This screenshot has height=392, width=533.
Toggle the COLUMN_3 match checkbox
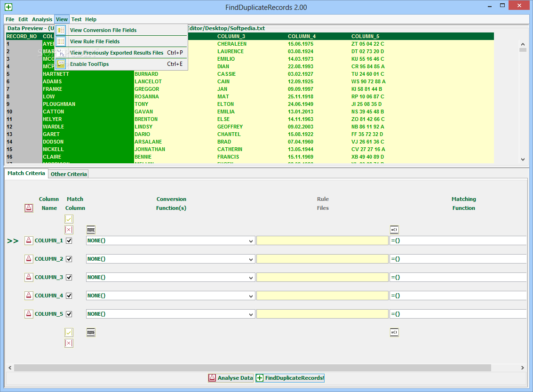pyautogui.click(x=69, y=278)
